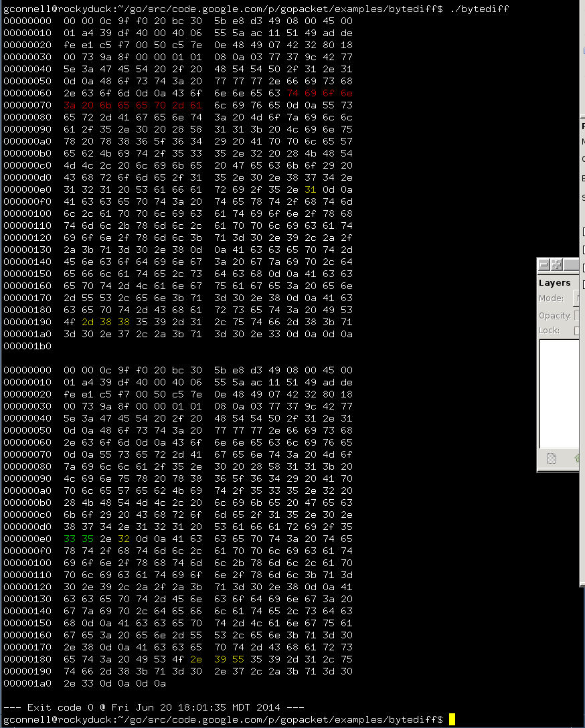The width and height of the screenshot is (585, 728).
Task: Toggle the Lock checkbox in Layers panel
Action: (576, 331)
